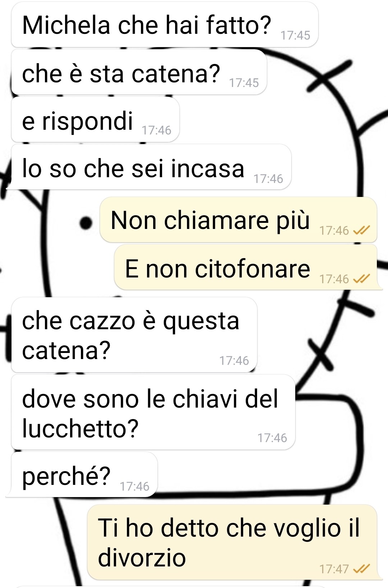Select the 'lo so che sei incasa' message
This screenshot has width=388, height=588.
click(x=151, y=167)
